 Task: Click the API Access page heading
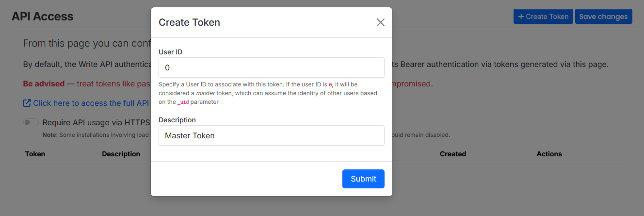[x=42, y=17]
